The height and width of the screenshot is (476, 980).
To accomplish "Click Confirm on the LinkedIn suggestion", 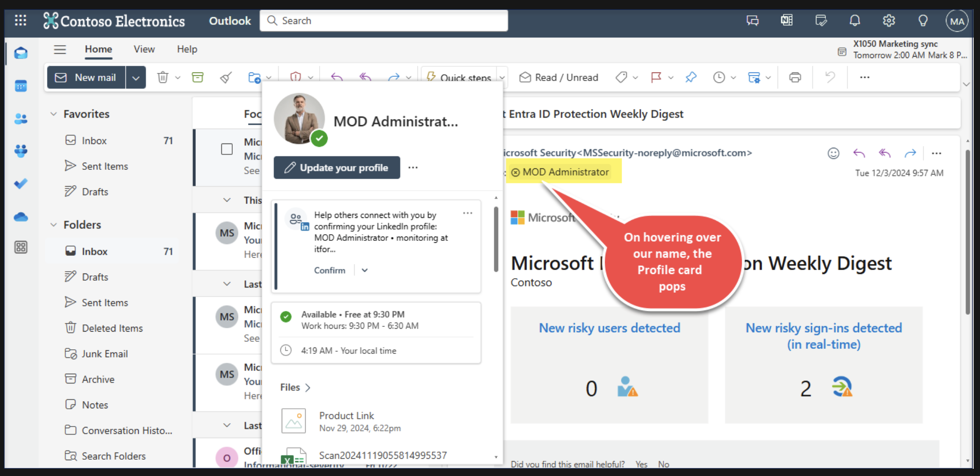I will pyautogui.click(x=330, y=270).
